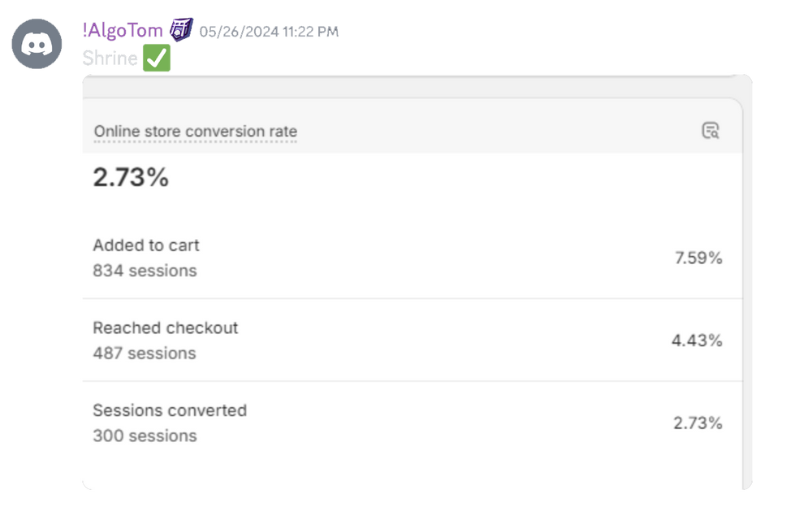Viewport: 812px width, 512px height.
Task: Click the 487 sessions count
Action: pyautogui.click(x=145, y=354)
